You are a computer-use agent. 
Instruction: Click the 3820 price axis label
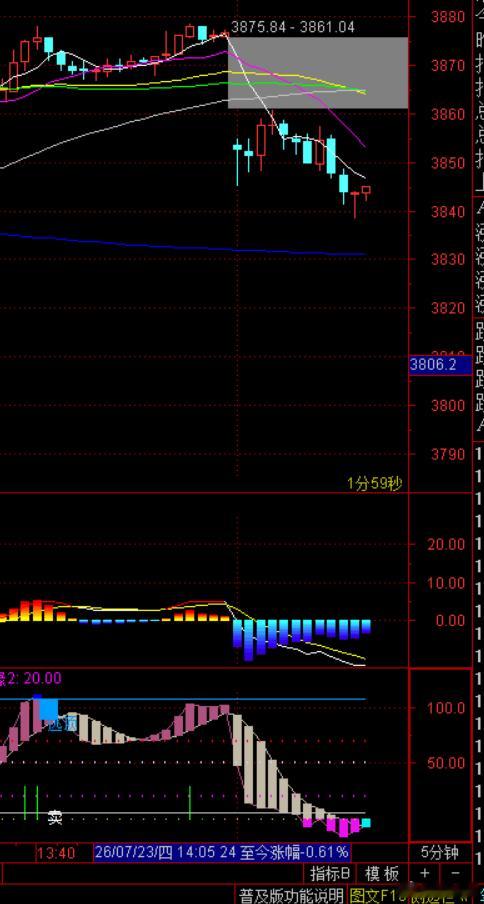point(448,308)
